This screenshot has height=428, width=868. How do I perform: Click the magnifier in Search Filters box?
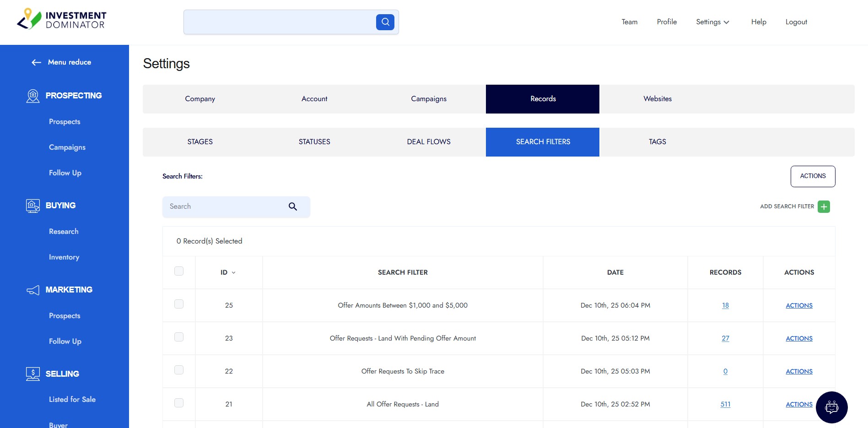(293, 206)
